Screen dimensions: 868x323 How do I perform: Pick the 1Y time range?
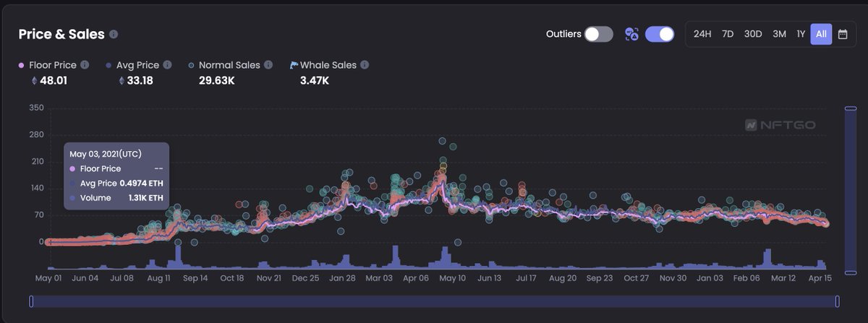pyautogui.click(x=801, y=34)
